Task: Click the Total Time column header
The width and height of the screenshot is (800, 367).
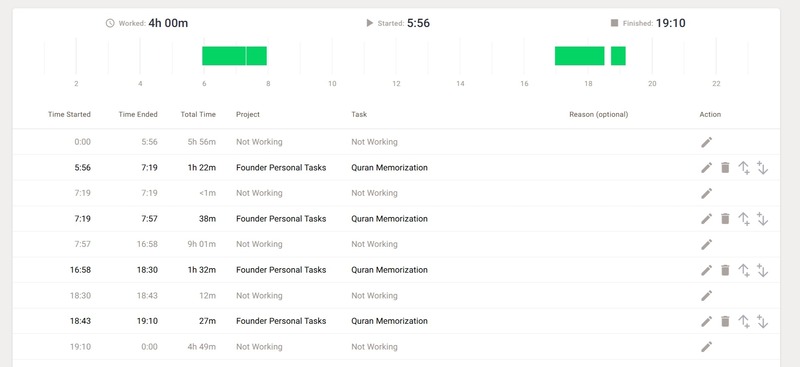Action: click(198, 114)
